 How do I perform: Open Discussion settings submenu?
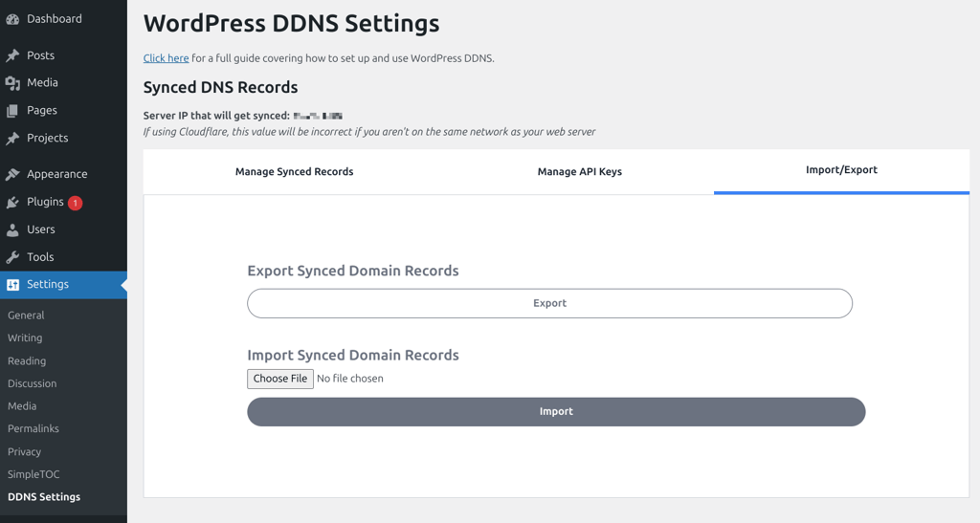coord(32,383)
